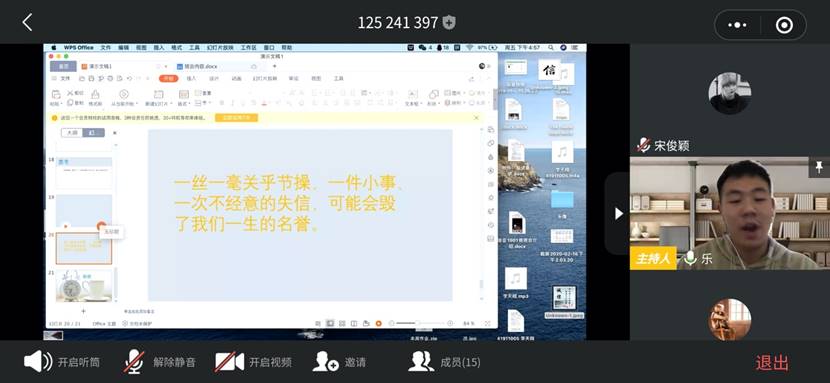Select slide 21 thumbnail with clock image
This screenshot has height=383, width=830.
pyautogui.click(x=84, y=286)
